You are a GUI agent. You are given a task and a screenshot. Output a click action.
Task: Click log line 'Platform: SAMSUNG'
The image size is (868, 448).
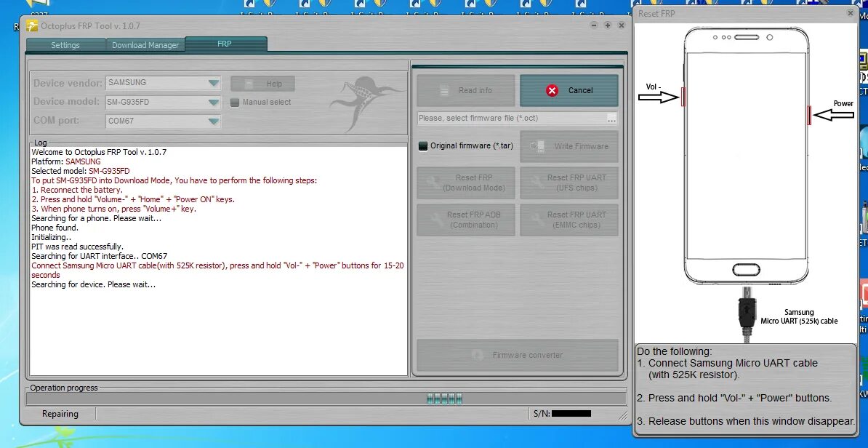pyautogui.click(x=66, y=161)
